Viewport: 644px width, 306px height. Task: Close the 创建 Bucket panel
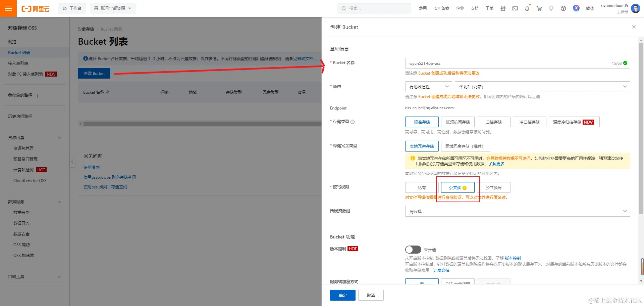[634, 27]
